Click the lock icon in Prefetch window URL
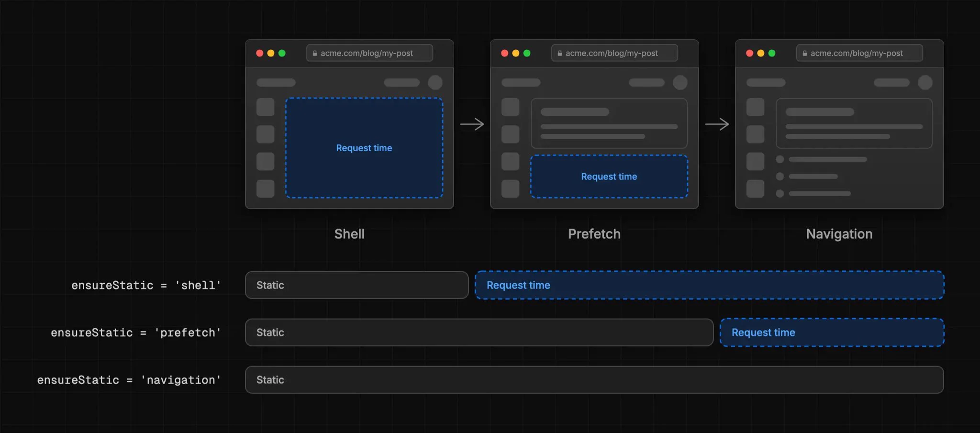The image size is (980, 433). point(560,54)
